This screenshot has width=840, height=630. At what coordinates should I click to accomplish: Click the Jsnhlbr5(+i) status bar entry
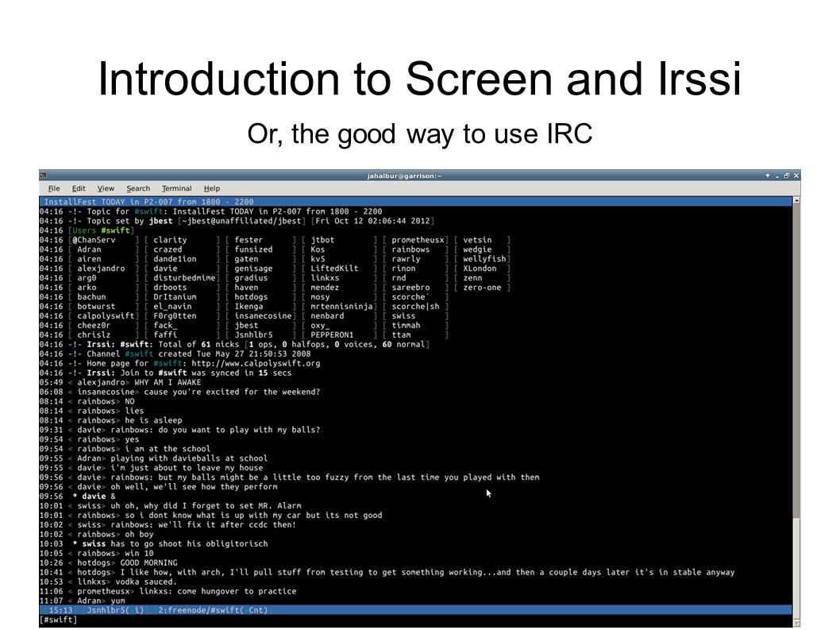coord(115,610)
